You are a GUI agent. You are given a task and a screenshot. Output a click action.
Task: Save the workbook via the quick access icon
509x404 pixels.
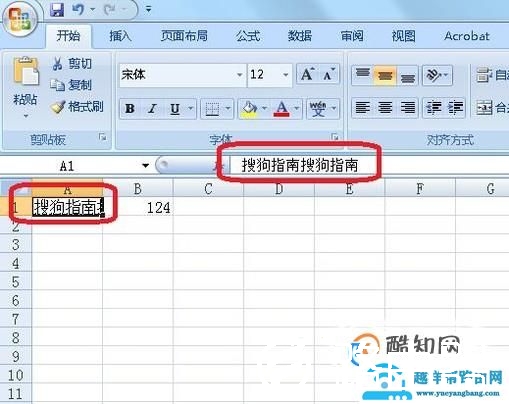[57, 9]
